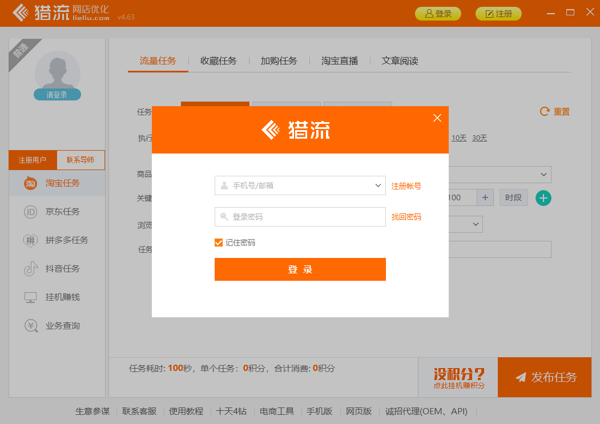This screenshot has height=424, width=600.
Task: Click the 注册帐号 link
Action: pos(406,186)
